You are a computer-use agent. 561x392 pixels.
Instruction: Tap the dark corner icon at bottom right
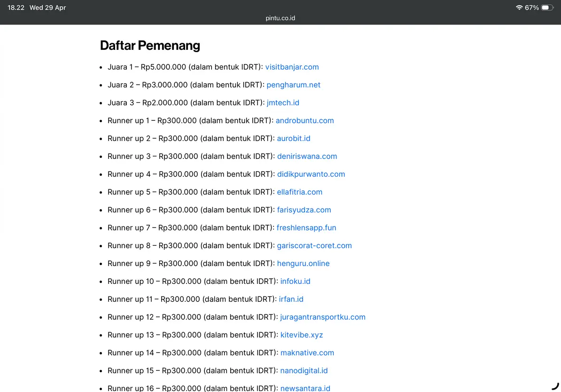point(555,386)
